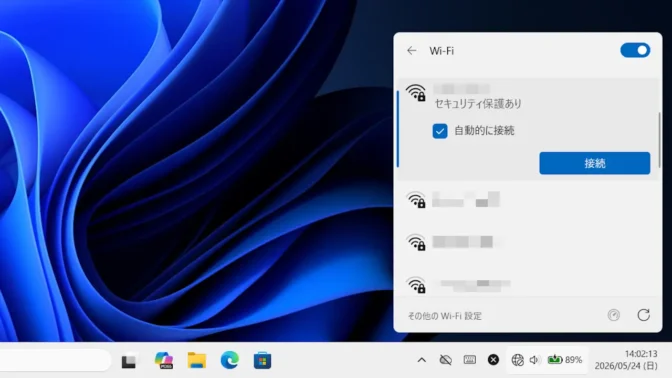Refresh the Wi-Fi network list
This screenshot has height=378, width=672.
643,315
